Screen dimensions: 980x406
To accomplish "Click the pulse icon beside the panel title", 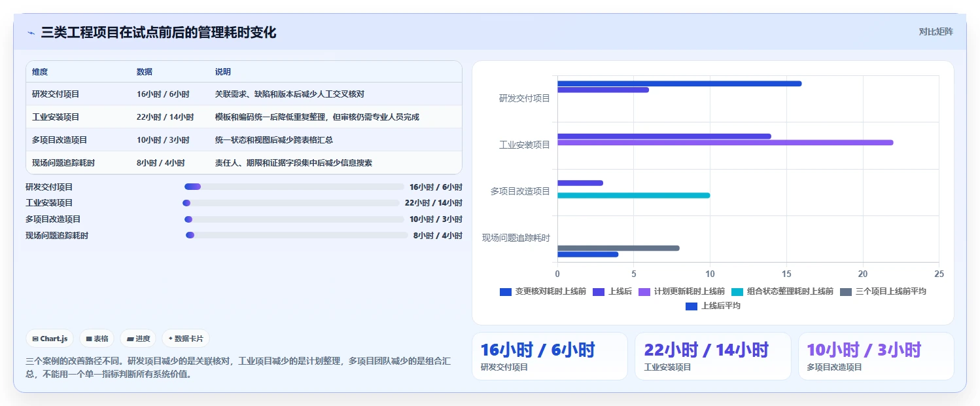I will point(31,33).
